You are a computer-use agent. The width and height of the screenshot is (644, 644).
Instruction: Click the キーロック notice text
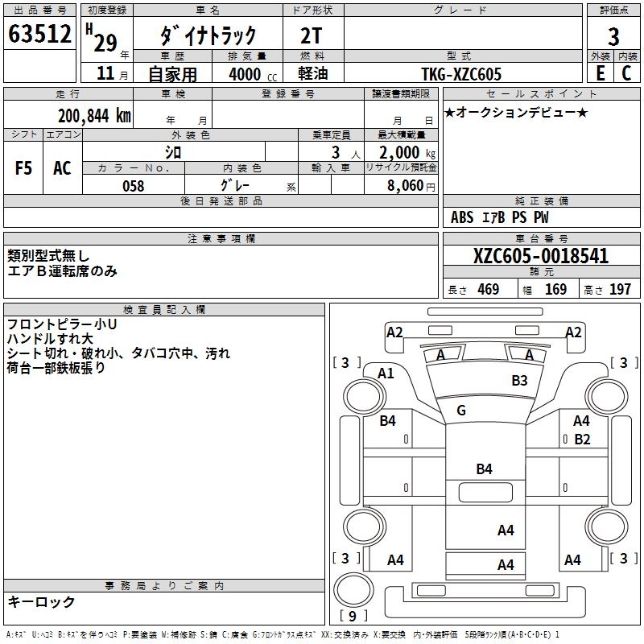point(41,601)
